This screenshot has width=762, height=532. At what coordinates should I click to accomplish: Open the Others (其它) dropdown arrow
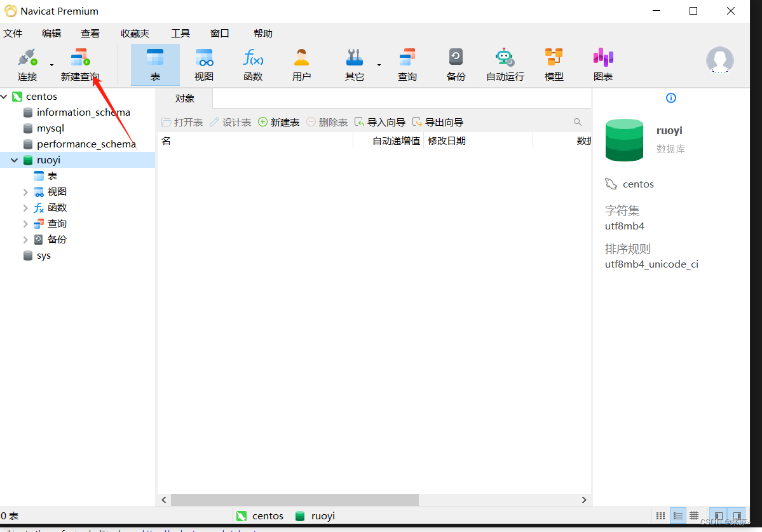tap(379, 65)
